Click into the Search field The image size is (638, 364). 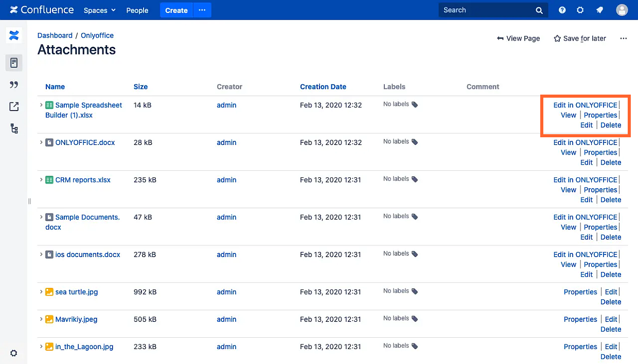tap(486, 10)
